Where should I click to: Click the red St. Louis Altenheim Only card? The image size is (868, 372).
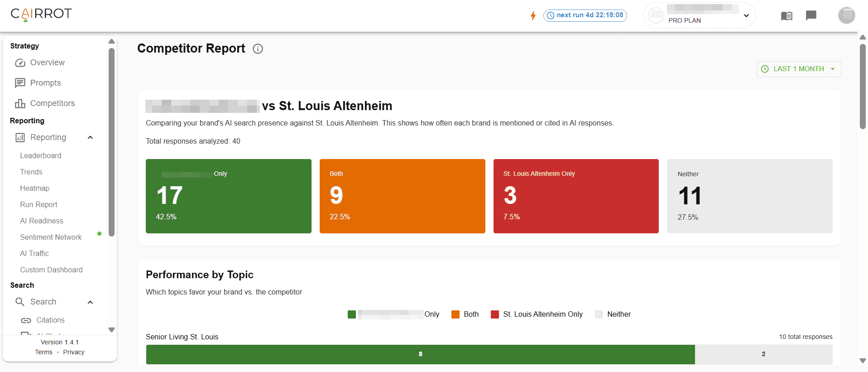coord(576,196)
